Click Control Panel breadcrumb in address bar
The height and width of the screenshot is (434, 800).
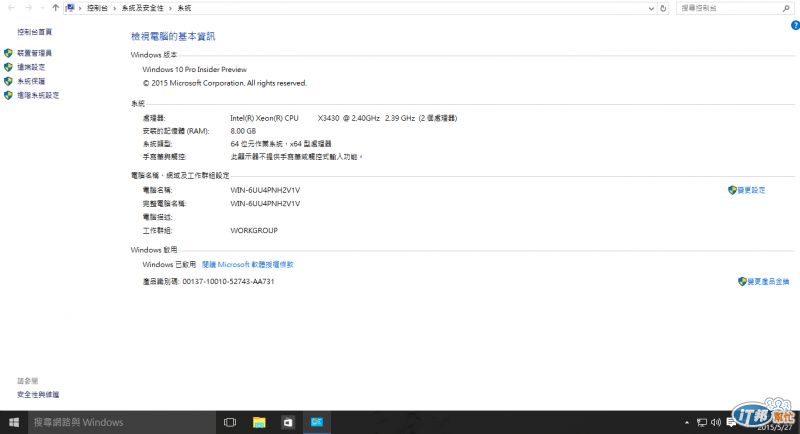pos(97,8)
